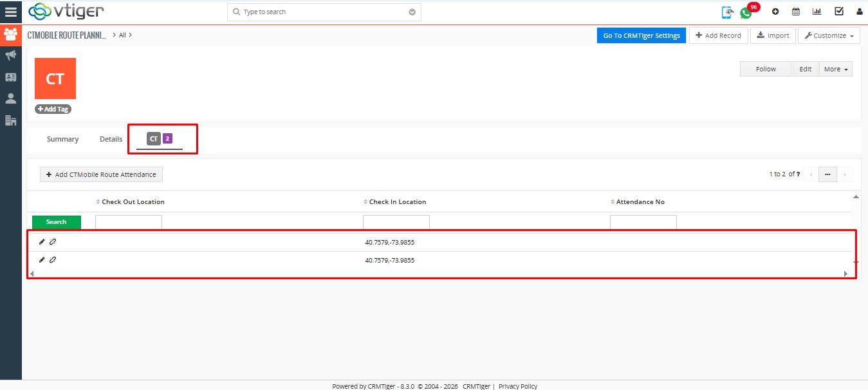The image size is (868, 390).
Task: Open the single person sidebar icon
Action: tap(10, 98)
